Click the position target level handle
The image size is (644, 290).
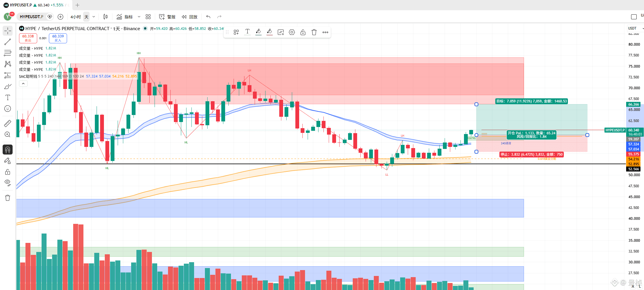point(476,104)
